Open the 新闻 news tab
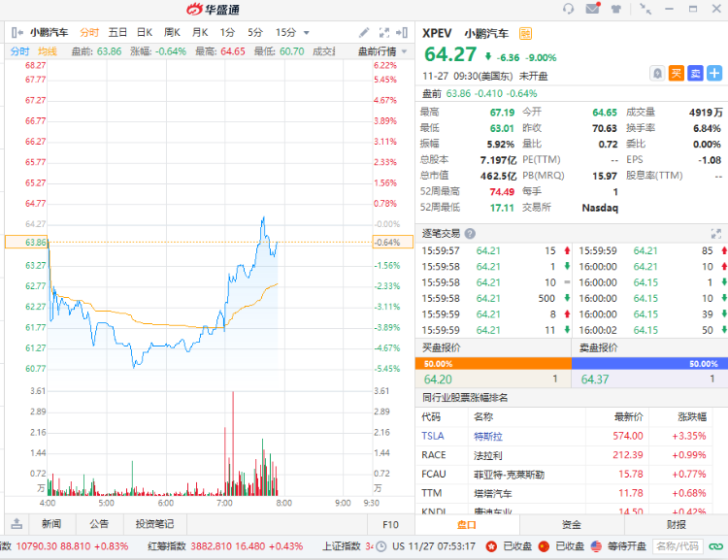The width and height of the screenshot is (728, 560). coord(51,524)
